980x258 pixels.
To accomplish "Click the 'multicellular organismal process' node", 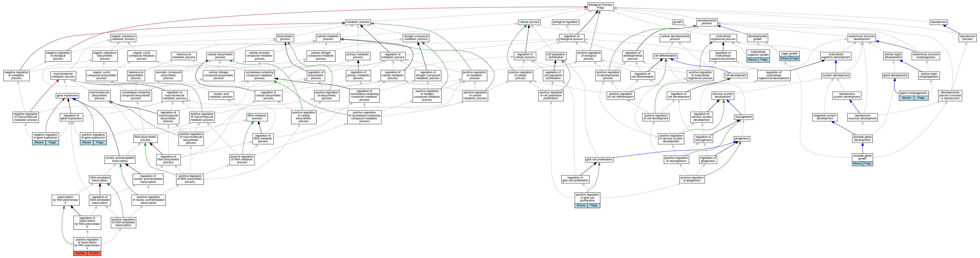I will point(723,38).
